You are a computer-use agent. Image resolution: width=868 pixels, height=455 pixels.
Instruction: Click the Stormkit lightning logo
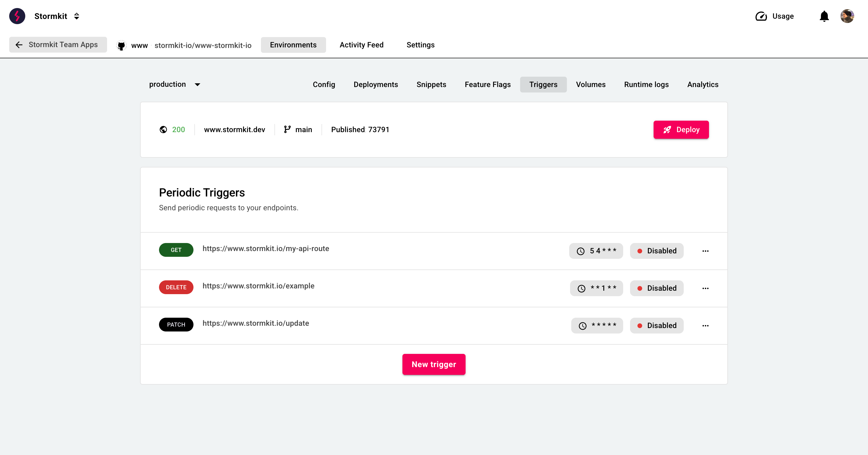point(17,16)
